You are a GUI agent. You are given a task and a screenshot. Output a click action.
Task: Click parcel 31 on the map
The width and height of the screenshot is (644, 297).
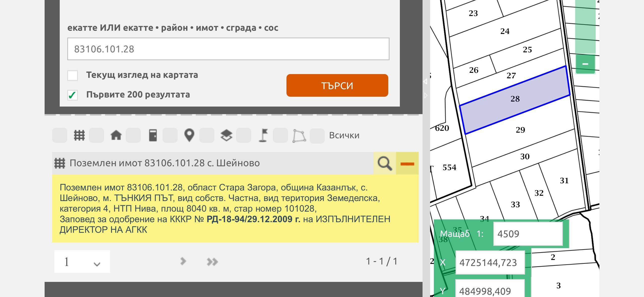pyautogui.click(x=564, y=181)
